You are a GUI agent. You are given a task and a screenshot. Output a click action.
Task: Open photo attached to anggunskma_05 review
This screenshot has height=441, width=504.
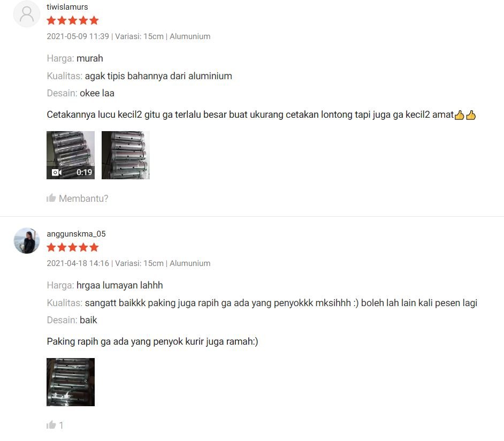pyautogui.click(x=71, y=382)
